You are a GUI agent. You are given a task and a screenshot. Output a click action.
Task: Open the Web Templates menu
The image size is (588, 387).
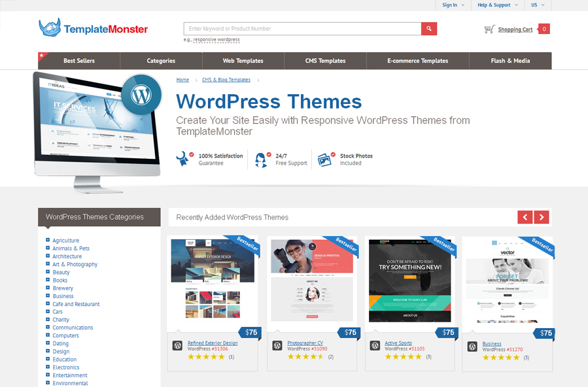(x=243, y=61)
